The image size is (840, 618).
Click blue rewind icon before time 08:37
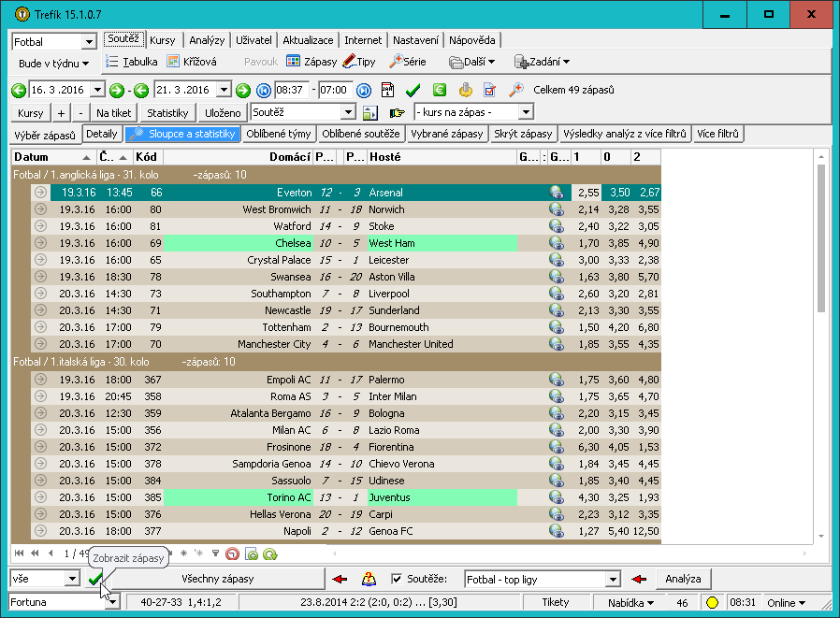tap(264, 91)
